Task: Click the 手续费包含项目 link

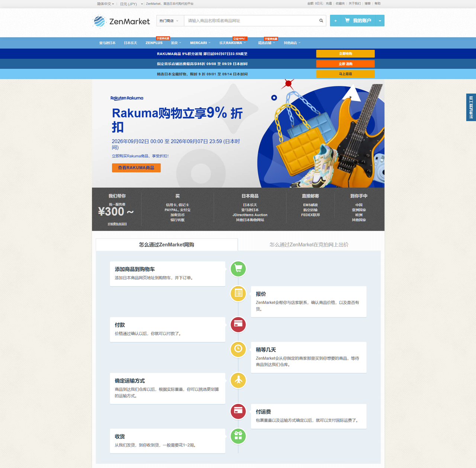Action: [x=117, y=224]
